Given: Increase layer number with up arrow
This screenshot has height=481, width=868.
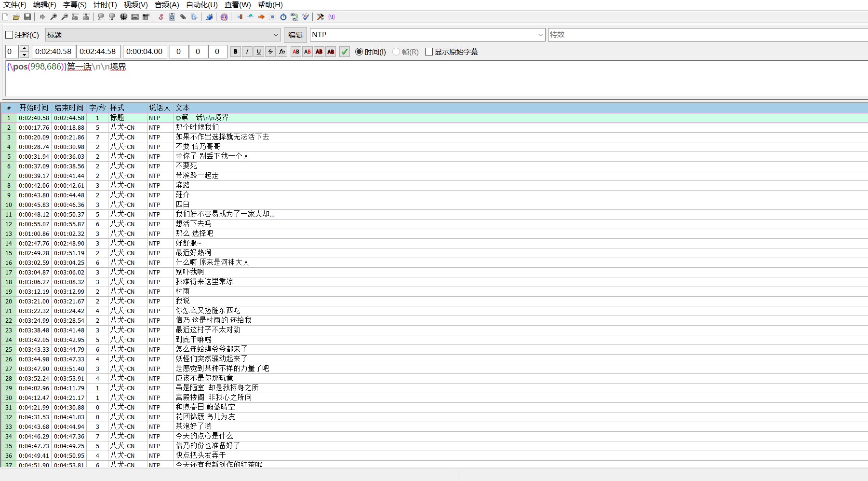Looking at the screenshot, I should [25, 49].
